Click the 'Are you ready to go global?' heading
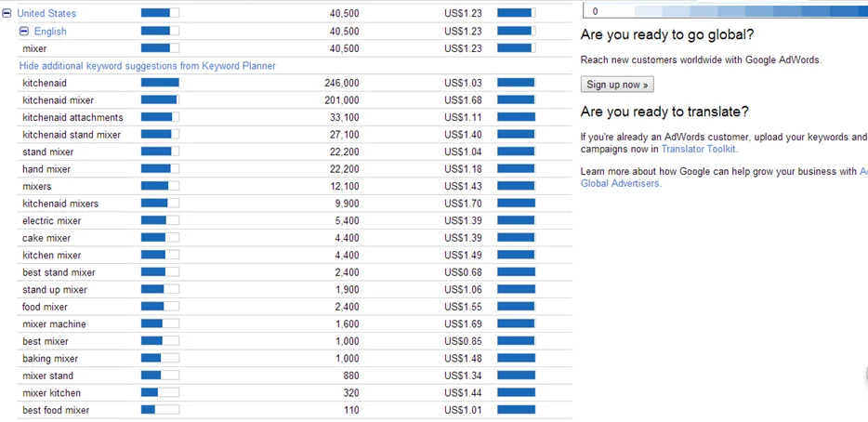 (x=667, y=35)
